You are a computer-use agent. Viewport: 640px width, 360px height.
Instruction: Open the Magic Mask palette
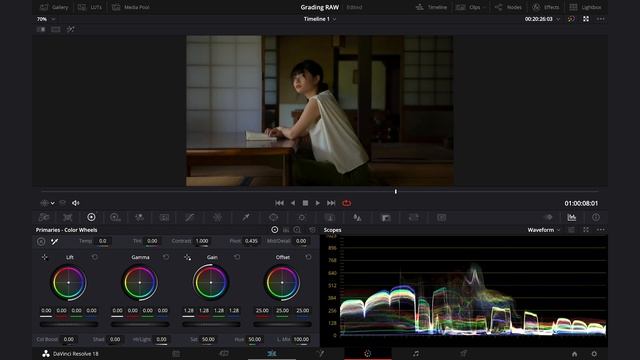[x=330, y=218]
